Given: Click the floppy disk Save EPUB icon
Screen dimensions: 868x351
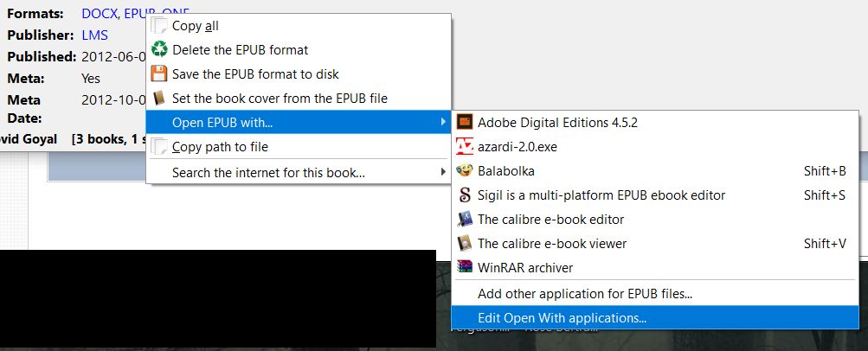Looking at the screenshot, I should coord(159,74).
